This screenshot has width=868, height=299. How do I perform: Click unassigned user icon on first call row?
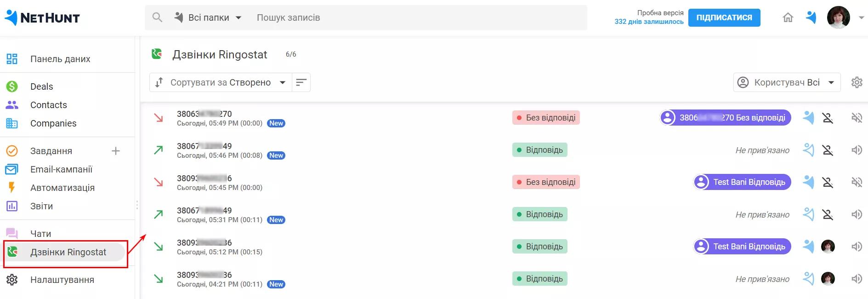828,118
